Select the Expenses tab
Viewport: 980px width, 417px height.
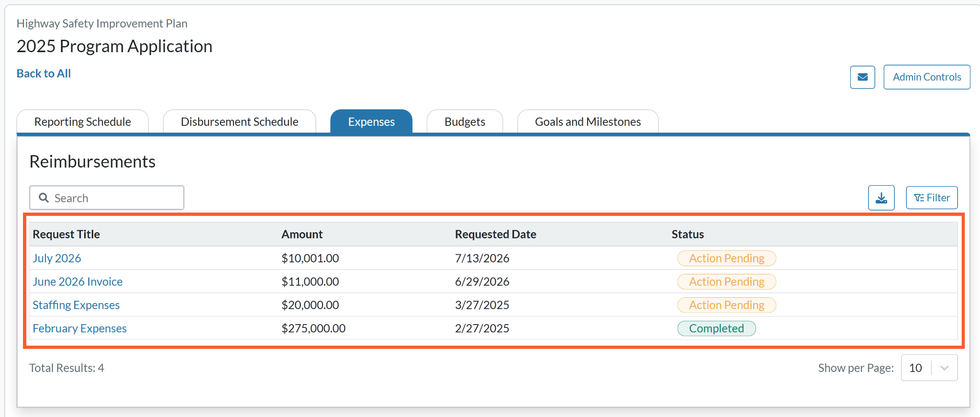[371, 122]
